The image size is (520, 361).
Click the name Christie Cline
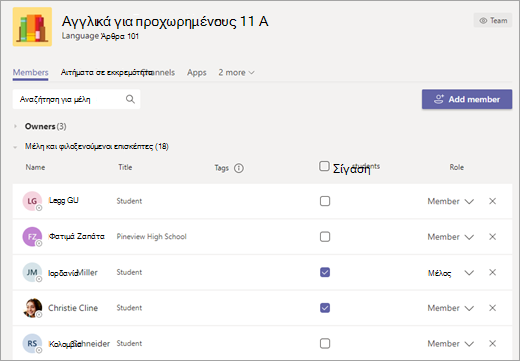(x=73, y=308)
